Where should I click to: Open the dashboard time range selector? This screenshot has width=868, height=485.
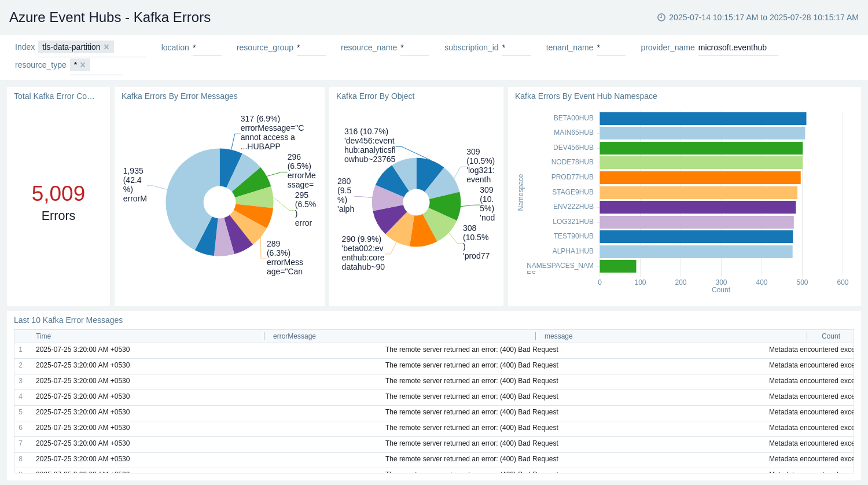coord(758,17)
